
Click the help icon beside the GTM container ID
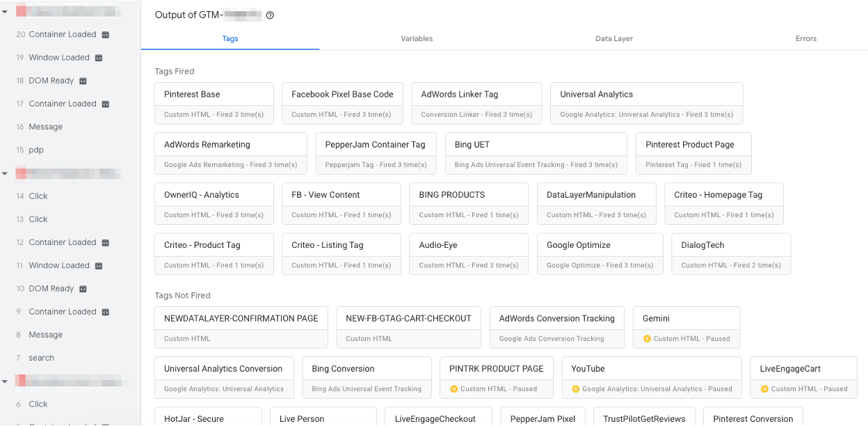click(x=270, y=15)
